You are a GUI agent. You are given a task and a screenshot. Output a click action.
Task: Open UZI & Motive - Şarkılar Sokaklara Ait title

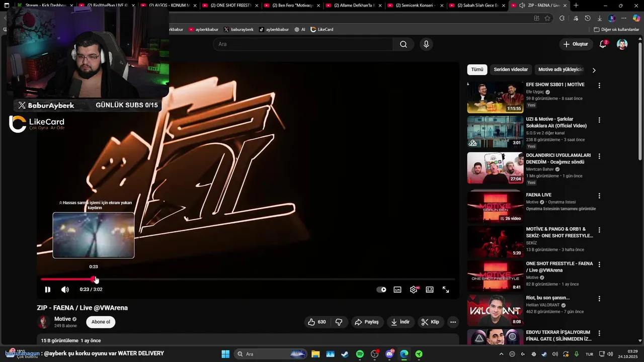(x=556, y=122)
